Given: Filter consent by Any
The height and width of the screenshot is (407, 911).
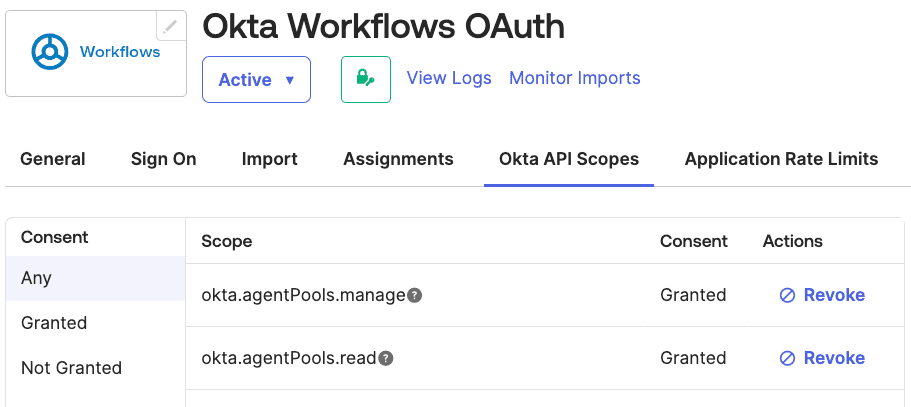Looking at the screenshot, I should (36, 278).
